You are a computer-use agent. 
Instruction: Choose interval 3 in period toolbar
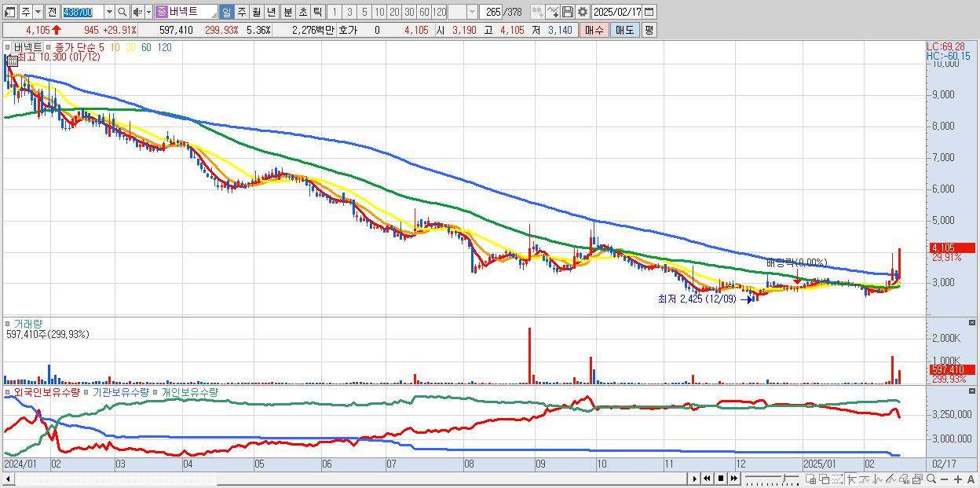[349, 12]
